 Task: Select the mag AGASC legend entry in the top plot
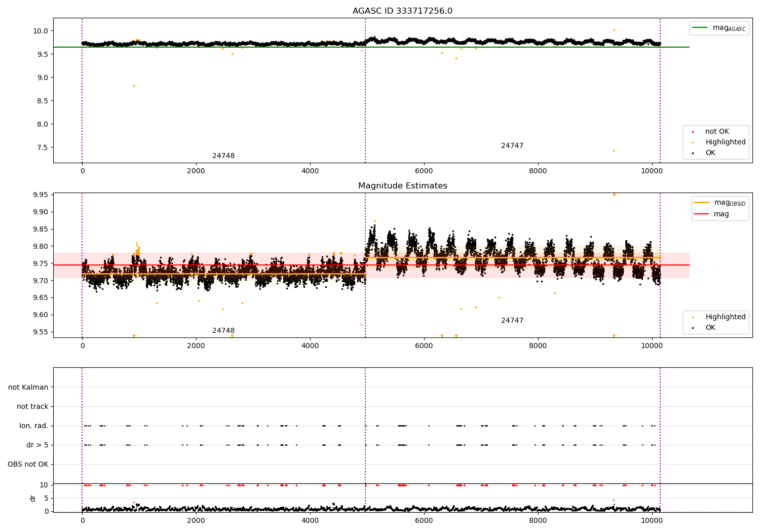click(719, 28)
